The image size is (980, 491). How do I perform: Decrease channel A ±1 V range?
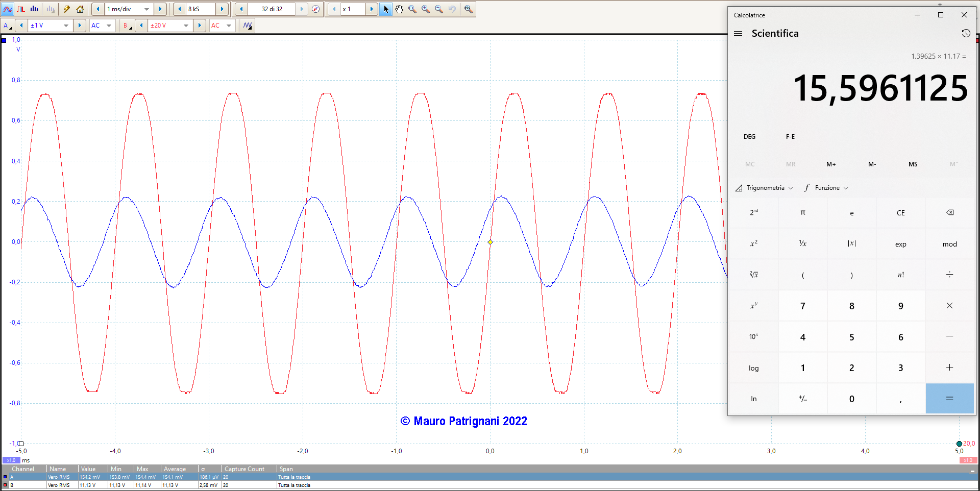coord(21,26)
